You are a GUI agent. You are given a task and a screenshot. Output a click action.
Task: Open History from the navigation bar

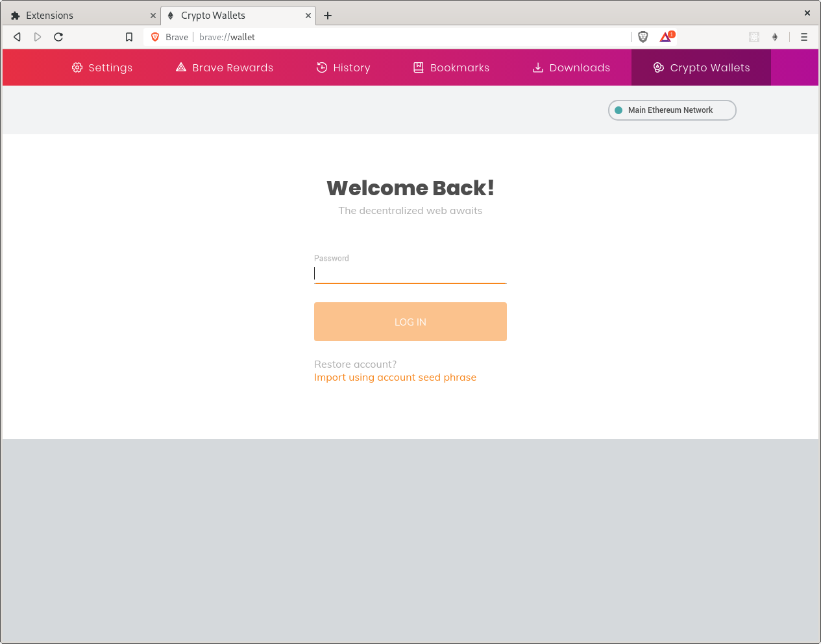pos(343,67)
